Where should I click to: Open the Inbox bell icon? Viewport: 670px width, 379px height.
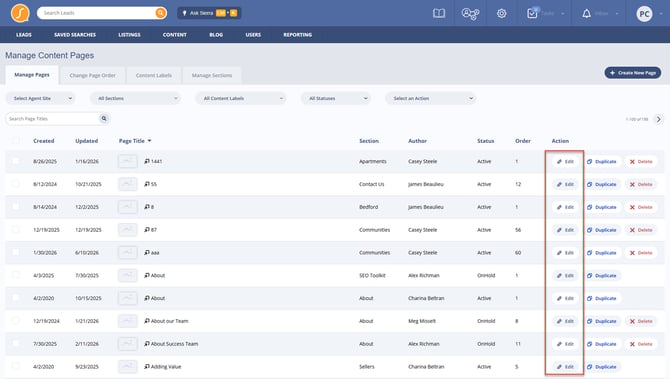(x=587, y=14)
